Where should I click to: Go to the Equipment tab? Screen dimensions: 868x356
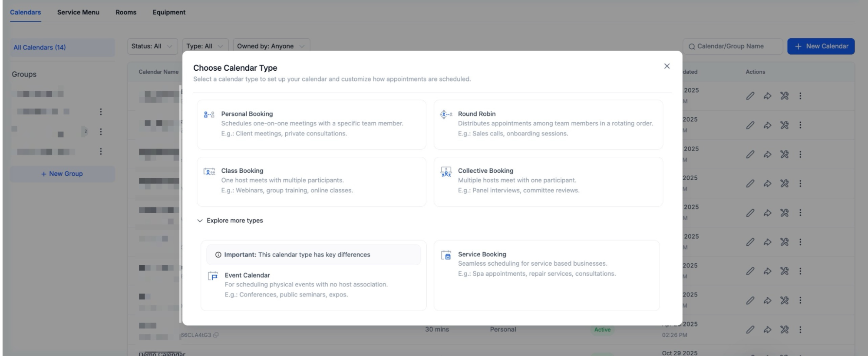pos(169,12)
